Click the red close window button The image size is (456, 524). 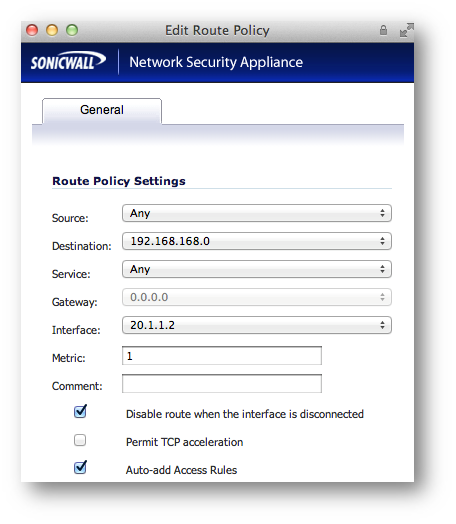(32, 30)
